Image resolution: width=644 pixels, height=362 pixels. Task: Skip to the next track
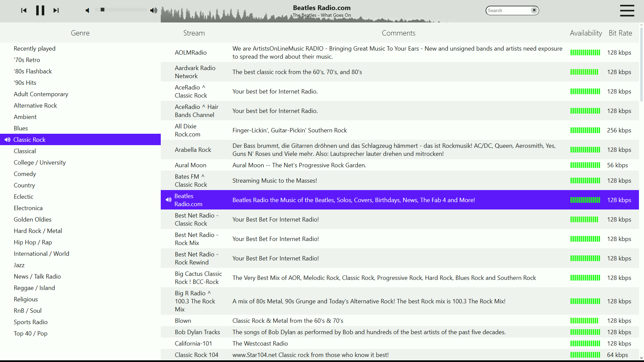[x=56, y=10]
